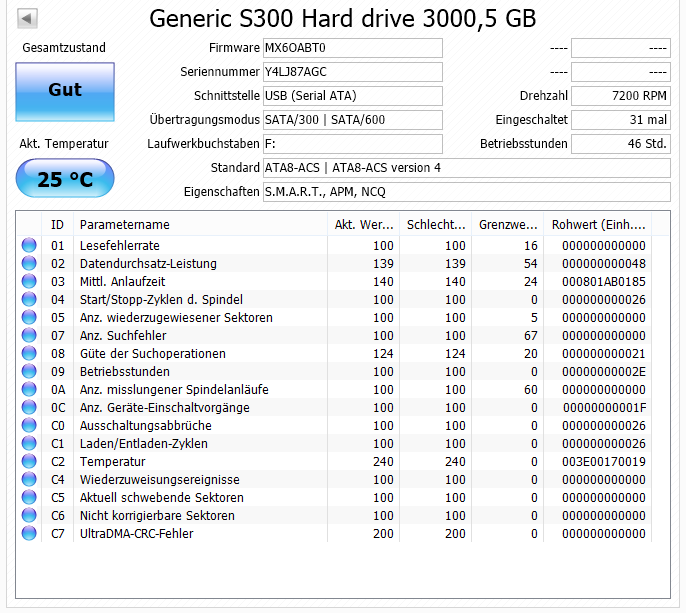Screen dimensions: 686x613
Task: Select Güte der Suchoperationen text
Action: (153, 354)
